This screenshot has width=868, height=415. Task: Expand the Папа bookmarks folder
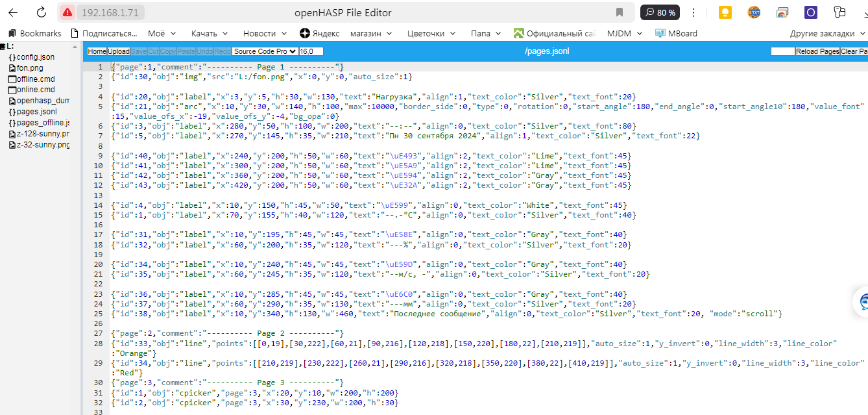(486, 33)
